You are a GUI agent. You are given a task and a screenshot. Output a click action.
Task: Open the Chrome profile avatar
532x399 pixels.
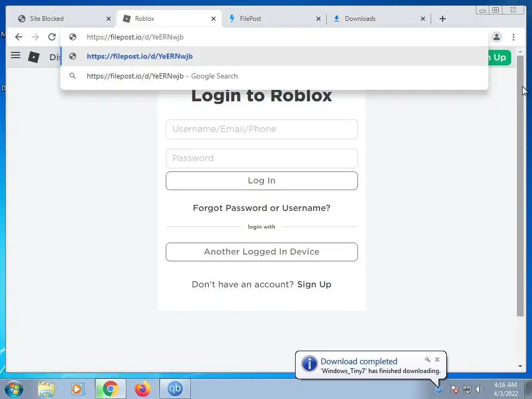497,37
